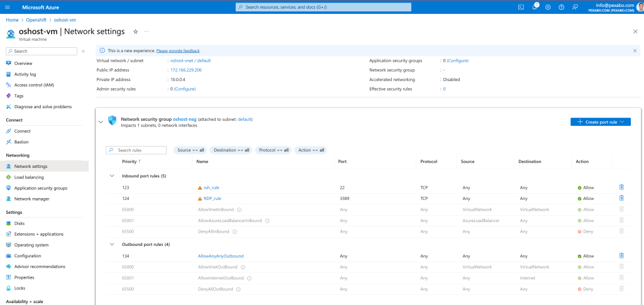Delete the ssh_rule with trash icon
Screen dimensions: 644x305
pyautogui.click(x=621, y=187)
